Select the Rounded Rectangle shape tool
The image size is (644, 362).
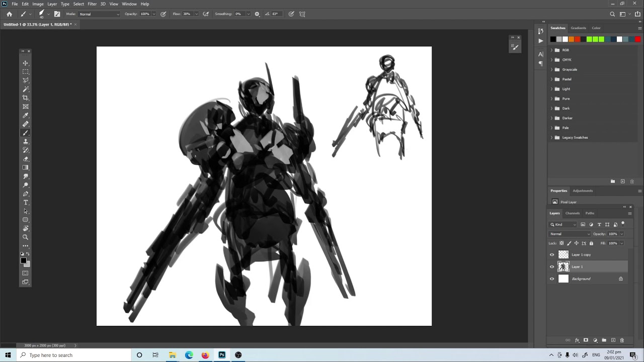pos(26,220)
